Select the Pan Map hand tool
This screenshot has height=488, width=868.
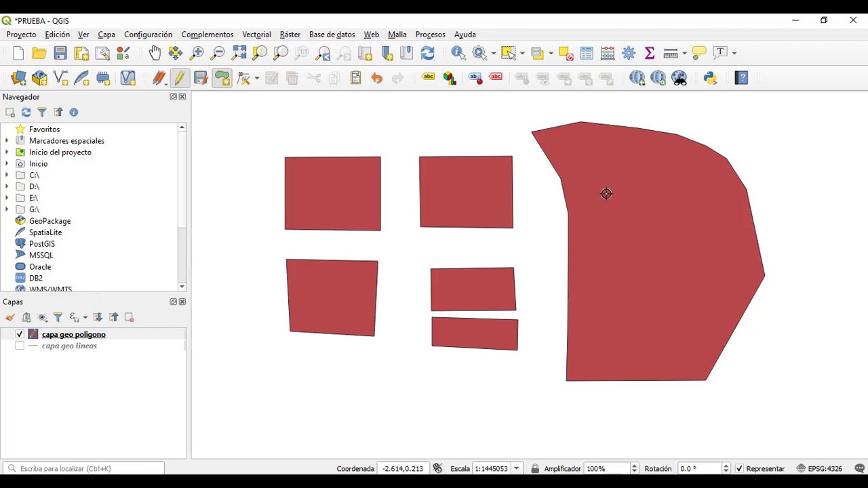(155, 53)
